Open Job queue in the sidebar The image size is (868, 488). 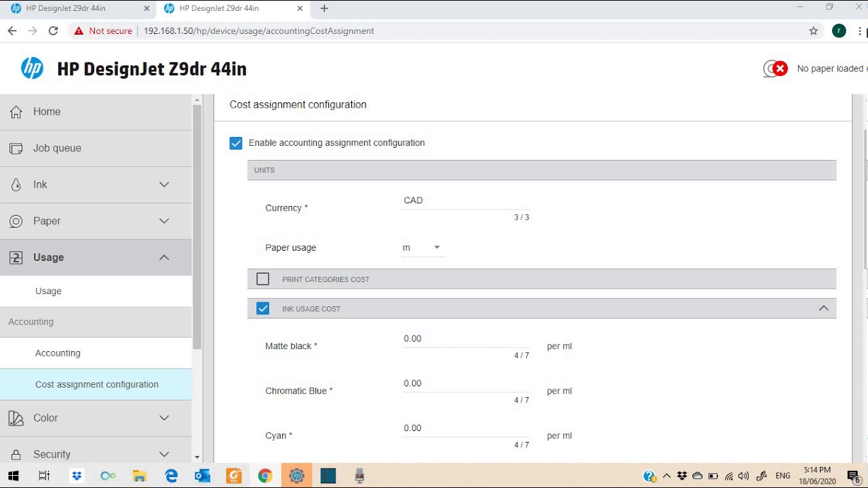(x=96, y=148)
